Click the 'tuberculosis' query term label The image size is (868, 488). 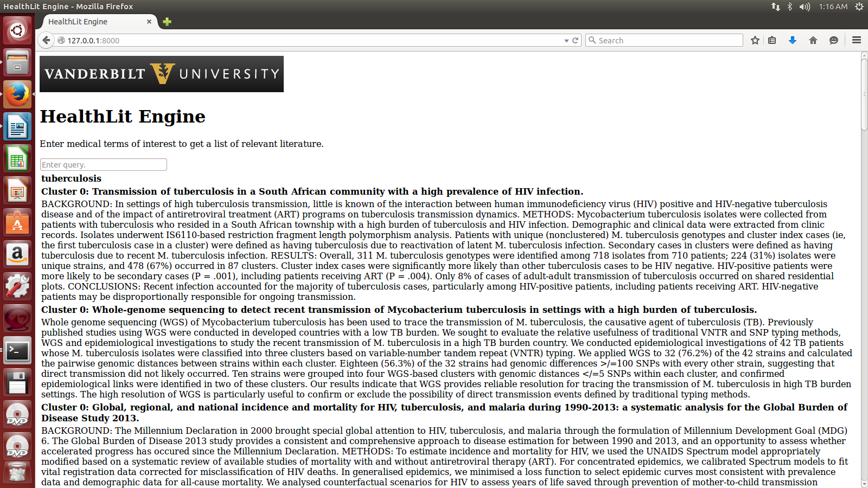click(x=71, y=178)
